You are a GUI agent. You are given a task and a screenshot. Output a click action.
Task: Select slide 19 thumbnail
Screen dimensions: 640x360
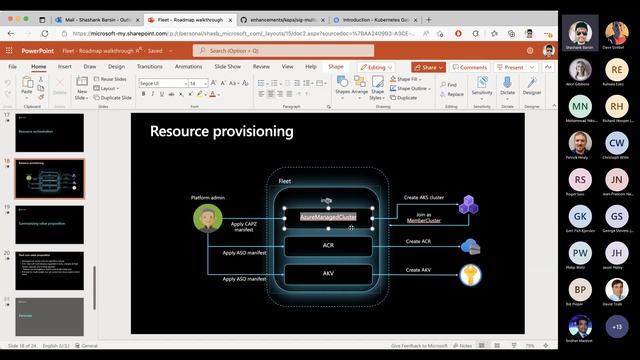click(49, 224)
